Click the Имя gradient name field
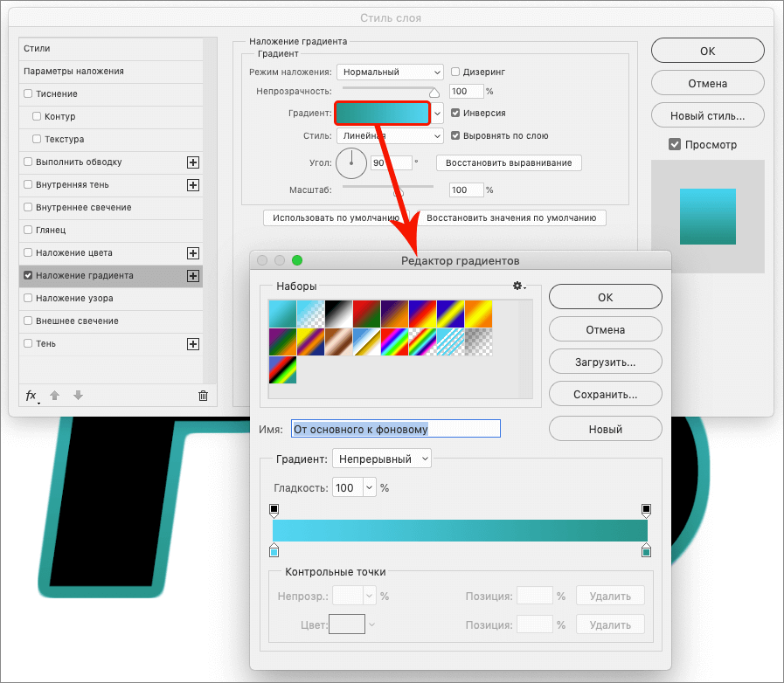Viewport: 784px width, 683px height. coord(396,429)
